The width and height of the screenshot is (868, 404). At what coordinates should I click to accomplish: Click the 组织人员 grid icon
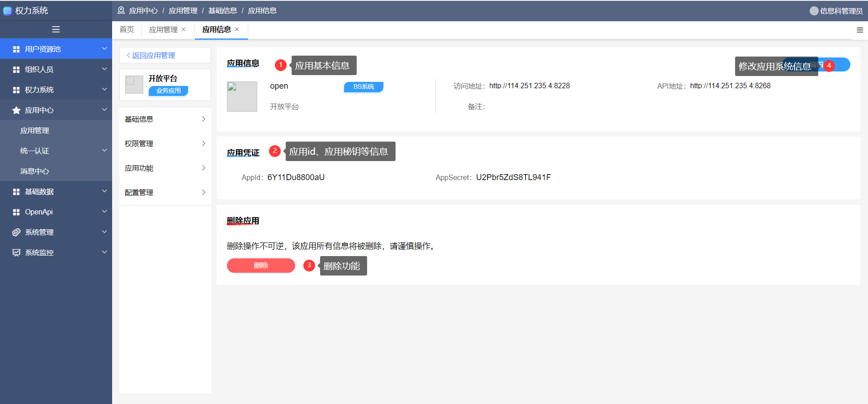coord(16,69)
